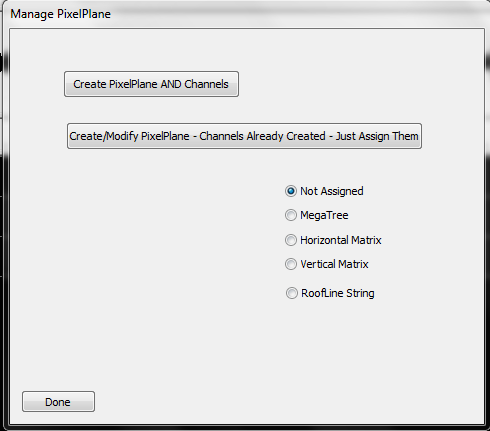Select the Horizontal Matrix radio button
The image size is (490, 431).
pyautogui.click(x=333, y=240)
